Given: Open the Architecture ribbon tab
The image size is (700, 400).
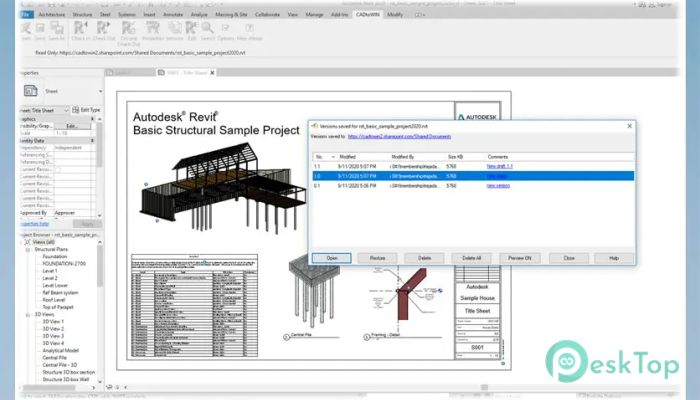Looking at the screenshot, I should (52, 14).
